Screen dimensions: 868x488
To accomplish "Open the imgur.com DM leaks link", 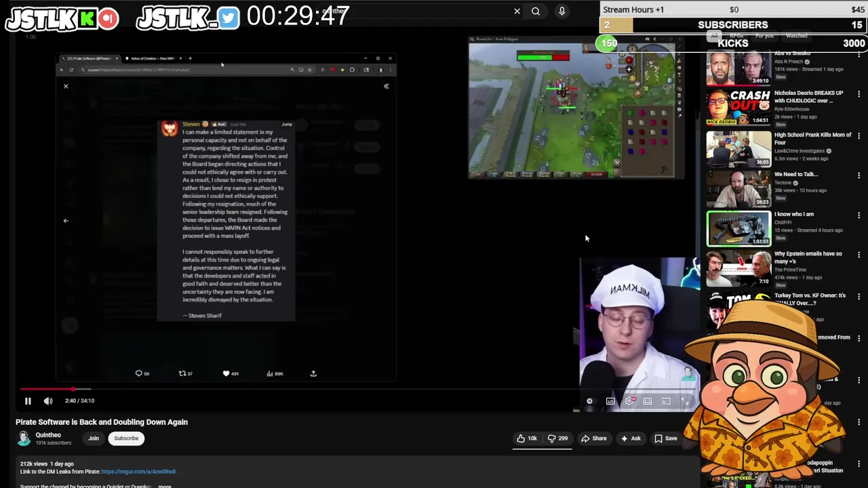I will [138, 472].
